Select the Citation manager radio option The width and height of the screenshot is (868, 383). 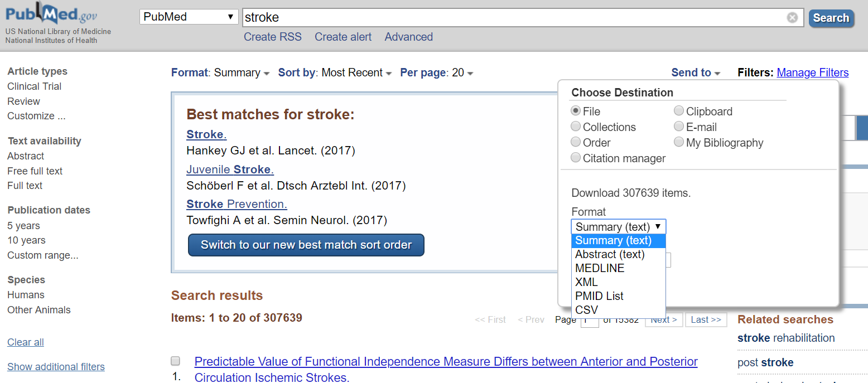click(x=576, y=158)
